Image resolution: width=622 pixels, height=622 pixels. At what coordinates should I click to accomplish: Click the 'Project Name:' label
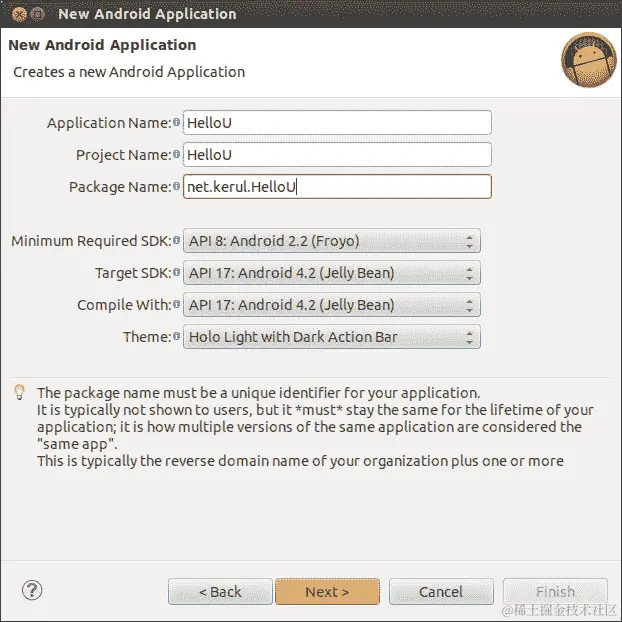[x=124, y=155]
